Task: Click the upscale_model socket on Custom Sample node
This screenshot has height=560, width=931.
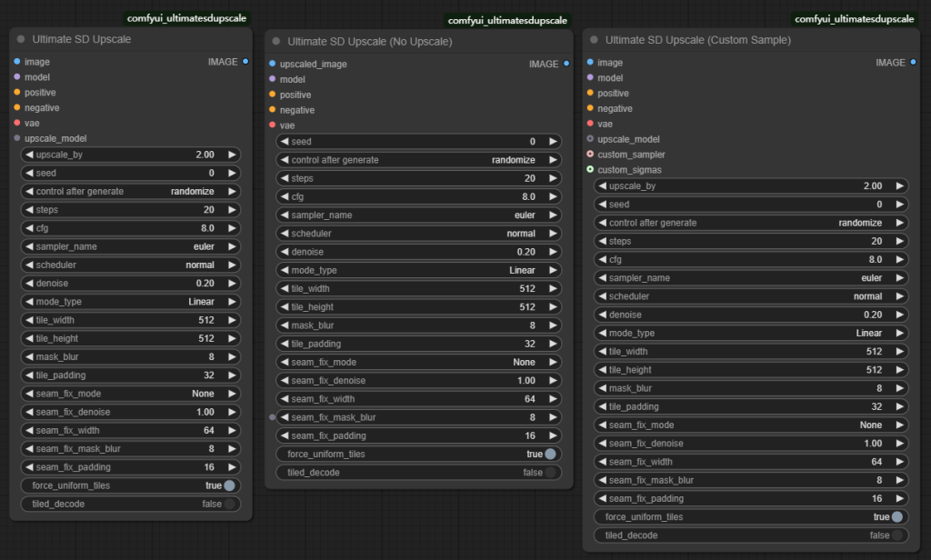Action: 589,139
